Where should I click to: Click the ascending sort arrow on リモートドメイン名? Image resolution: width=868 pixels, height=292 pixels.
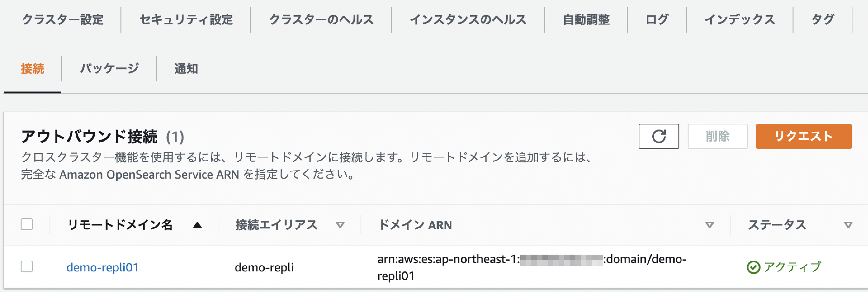197,225
